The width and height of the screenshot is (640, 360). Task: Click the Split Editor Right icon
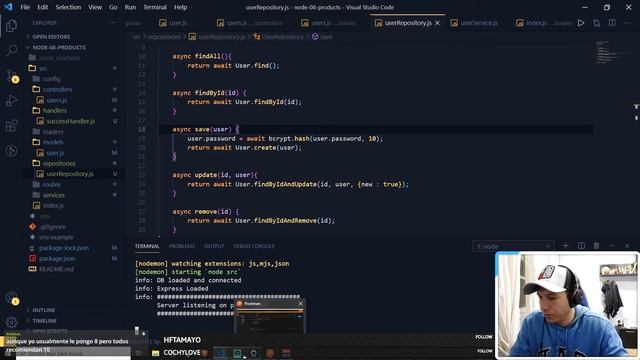(612, 23)
